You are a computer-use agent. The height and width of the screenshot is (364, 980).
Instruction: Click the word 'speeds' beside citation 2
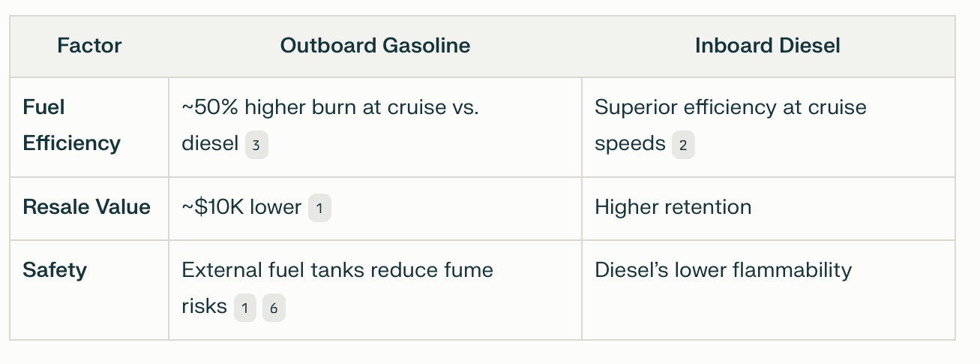click(630, 143)
